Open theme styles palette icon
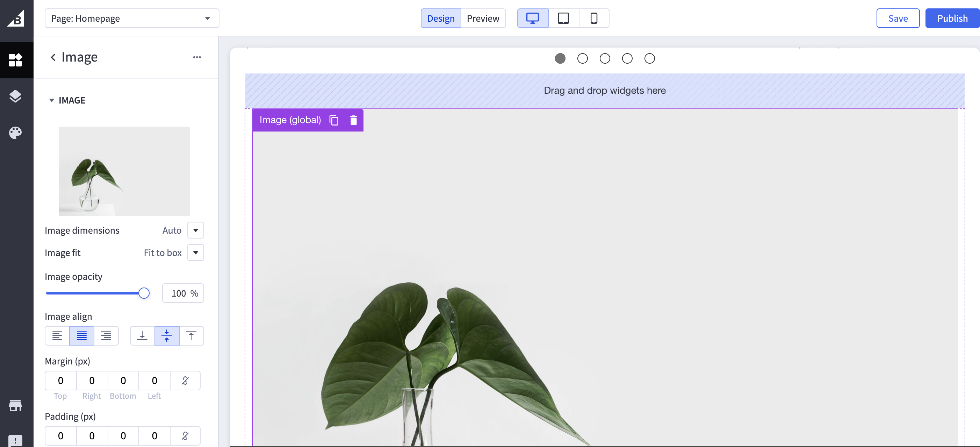 click(16, 133)
